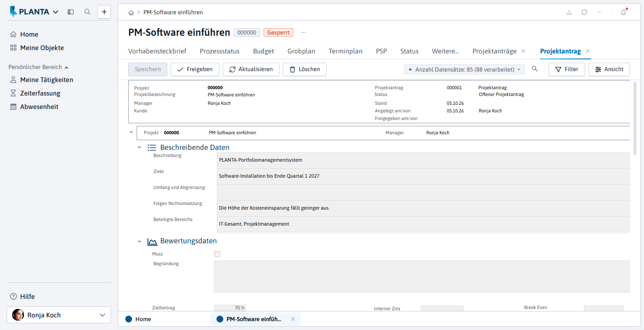
Task: Open the Filter button
Action: (x=567, y=69)
